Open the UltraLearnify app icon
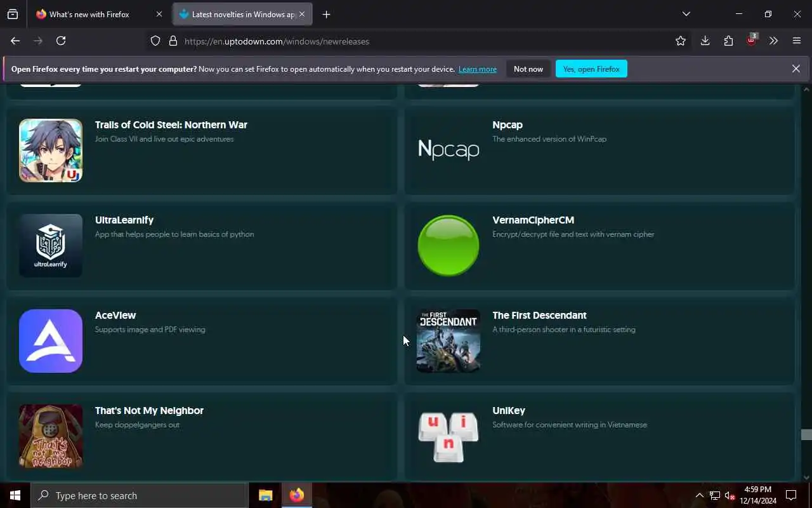The width and height of the screenshot is (812, 508). pyautogui.click(x=51, y=246)
